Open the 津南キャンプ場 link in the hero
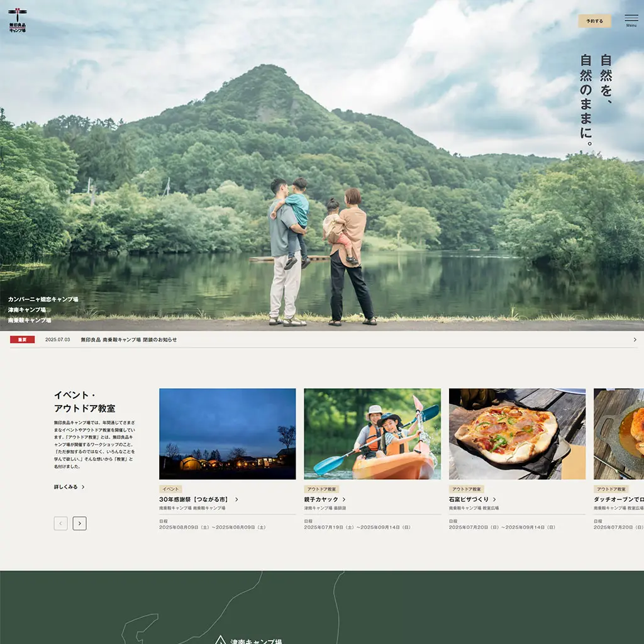 coord(26,309)
